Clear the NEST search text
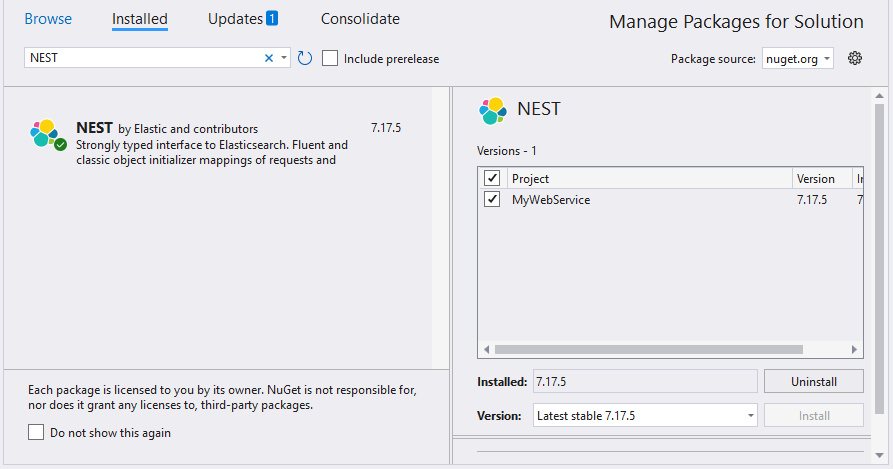 [x=268, y=58]
